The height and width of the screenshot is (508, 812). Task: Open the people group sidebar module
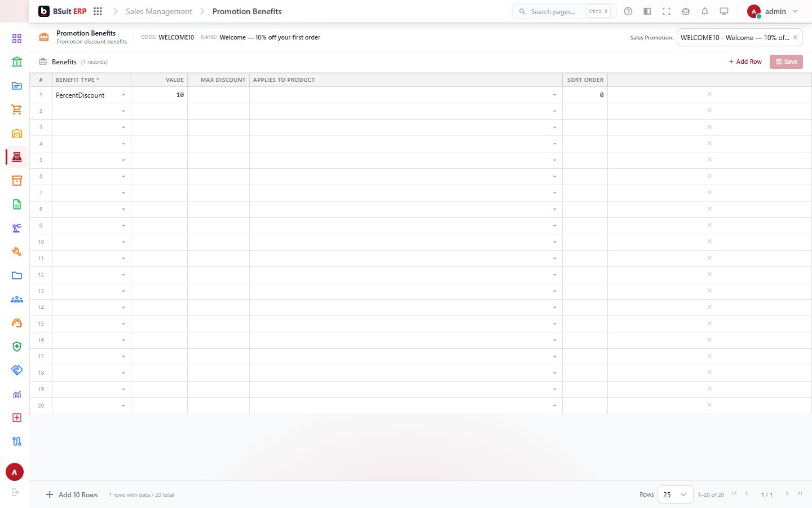coord(17,299)
